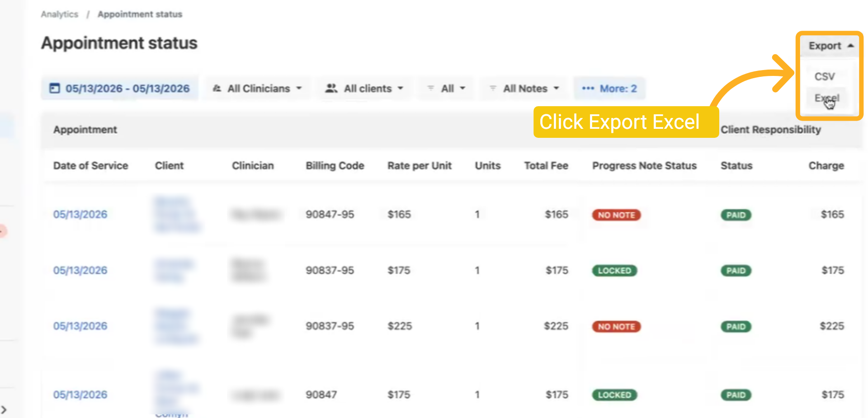Expand All clients filter
This screenshot has width=868, height=418.
tap(364, 89)
